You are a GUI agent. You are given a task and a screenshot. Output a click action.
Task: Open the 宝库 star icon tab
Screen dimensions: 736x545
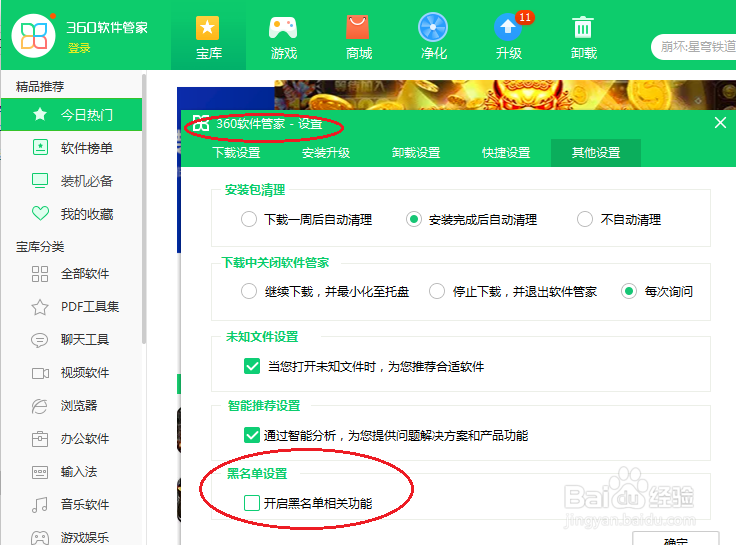[207, 28]
